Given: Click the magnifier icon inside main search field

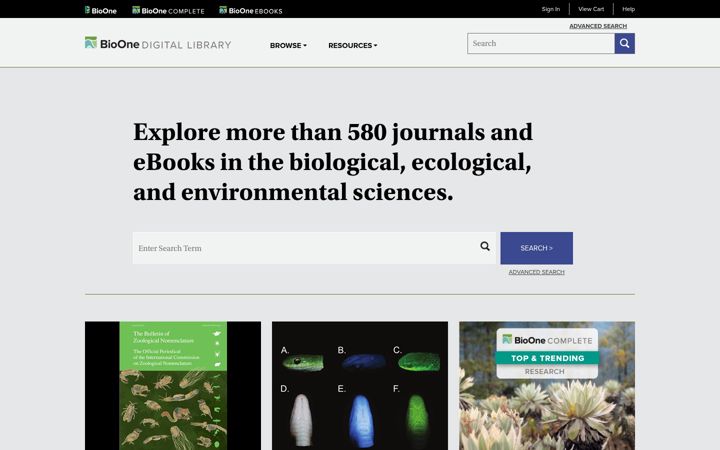Looking at the screenshot, I should (x=485, y=247).
